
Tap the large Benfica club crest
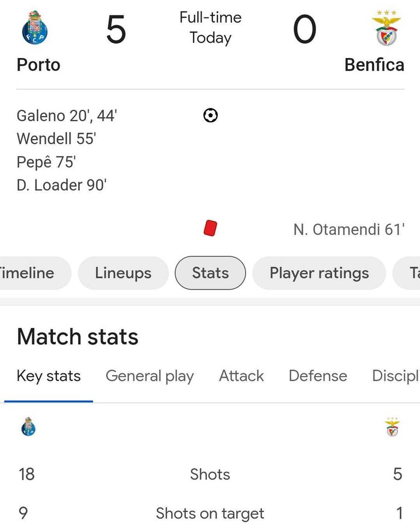386,28
